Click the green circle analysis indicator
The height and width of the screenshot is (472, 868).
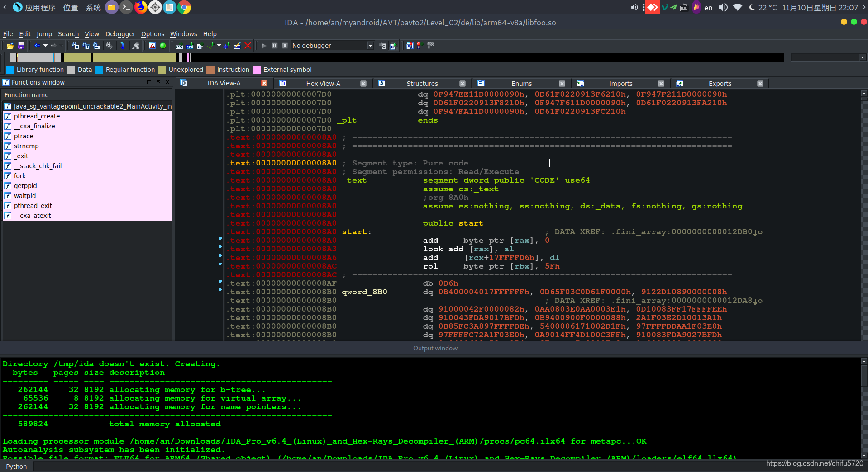tap(163, 46)
